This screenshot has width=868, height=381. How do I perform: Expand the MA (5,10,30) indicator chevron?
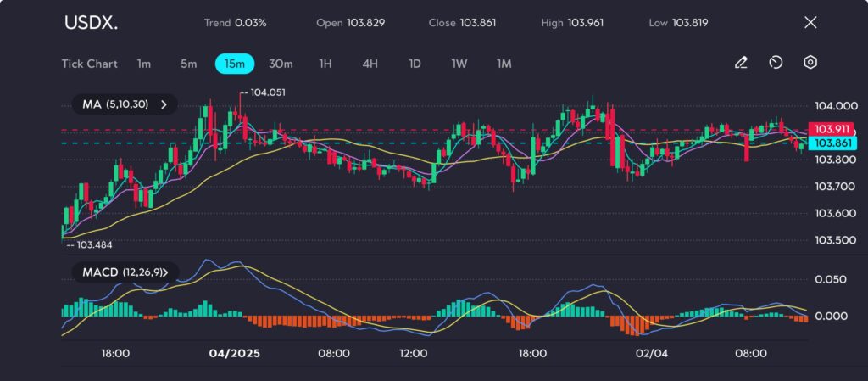point(164,104)
